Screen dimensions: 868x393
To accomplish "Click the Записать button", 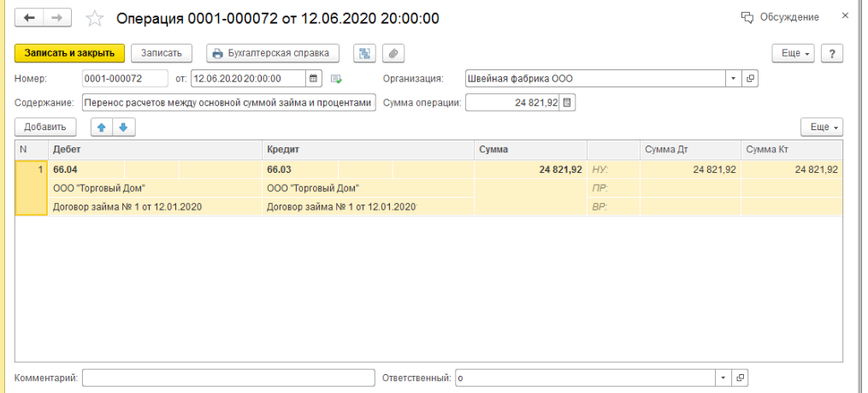I will pyautogui.click(x=161, y=53).
